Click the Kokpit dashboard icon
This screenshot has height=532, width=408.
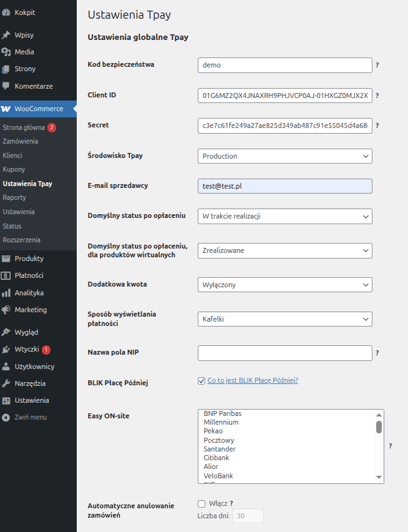(6, 12)
